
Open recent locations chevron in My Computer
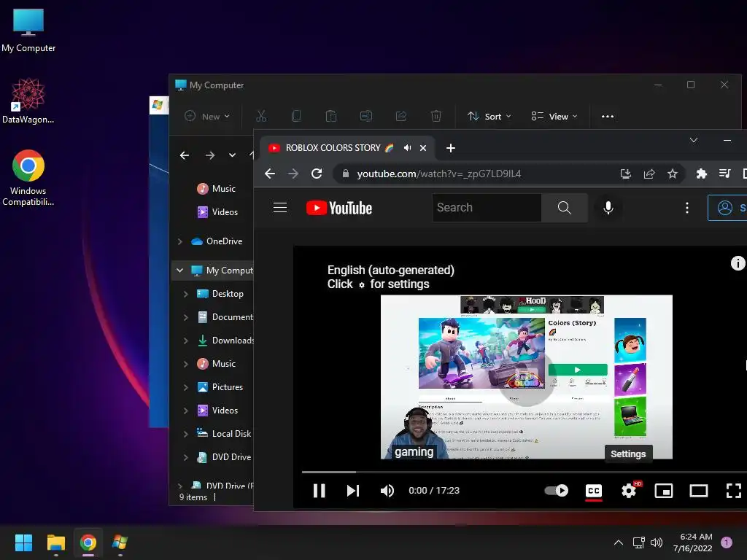point(232,155)
